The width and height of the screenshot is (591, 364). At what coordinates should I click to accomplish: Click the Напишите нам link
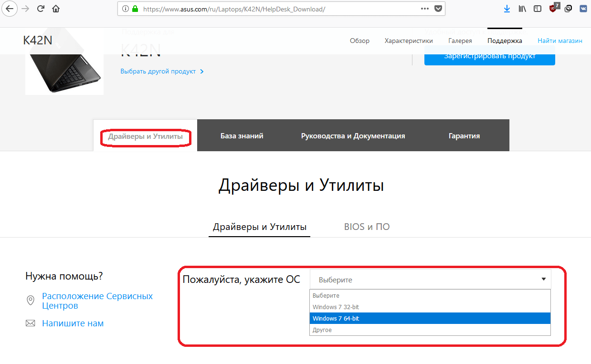(73, 323)
